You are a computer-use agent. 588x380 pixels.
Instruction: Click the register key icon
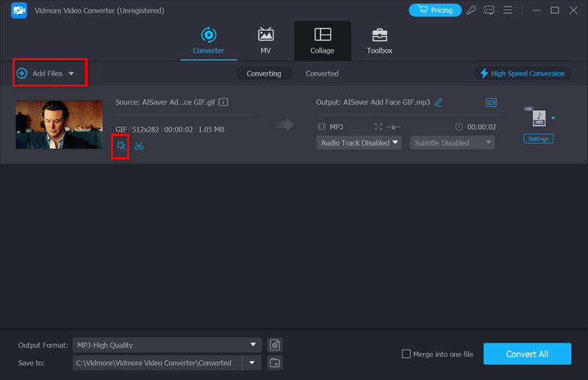pos(470,10)
